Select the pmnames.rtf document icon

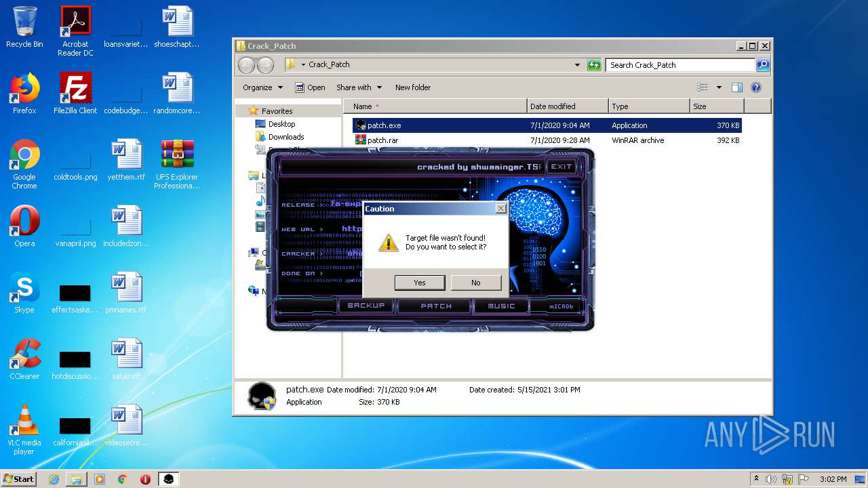point(126,293)
